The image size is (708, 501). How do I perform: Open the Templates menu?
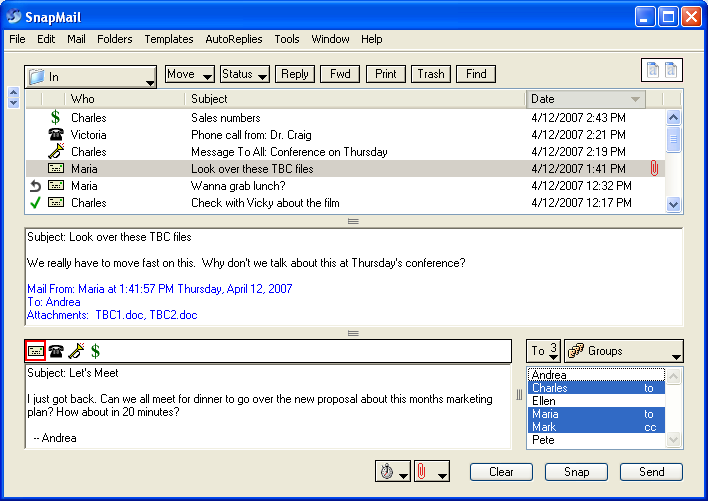[168, 39]
